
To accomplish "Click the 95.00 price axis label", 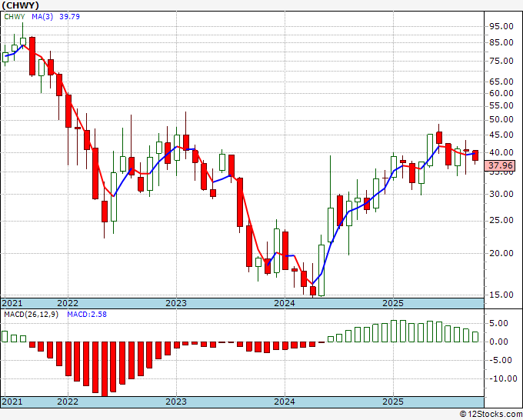I will coord(501,26).
